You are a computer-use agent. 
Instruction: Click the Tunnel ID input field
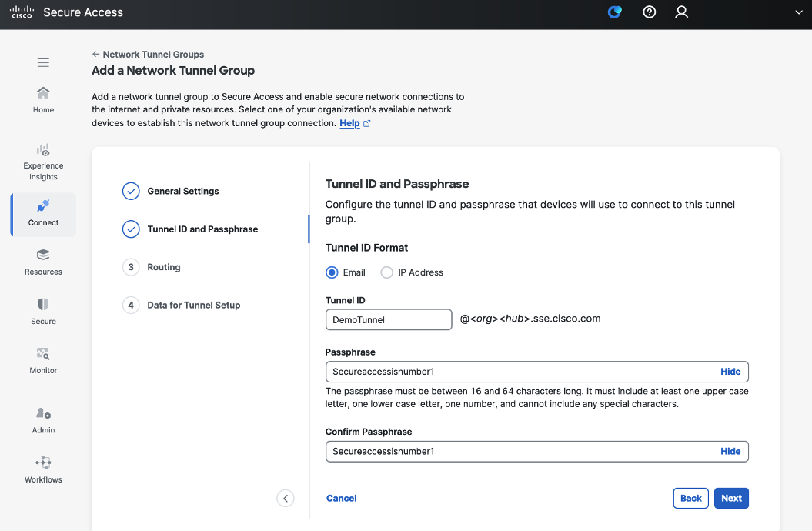tap(389, 319)
